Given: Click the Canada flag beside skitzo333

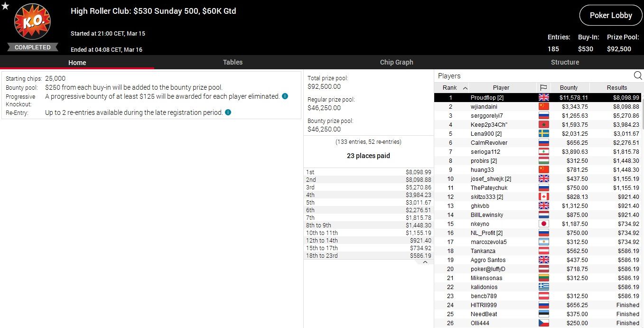Looking at the screenshot, I should (x=543, y=197).
